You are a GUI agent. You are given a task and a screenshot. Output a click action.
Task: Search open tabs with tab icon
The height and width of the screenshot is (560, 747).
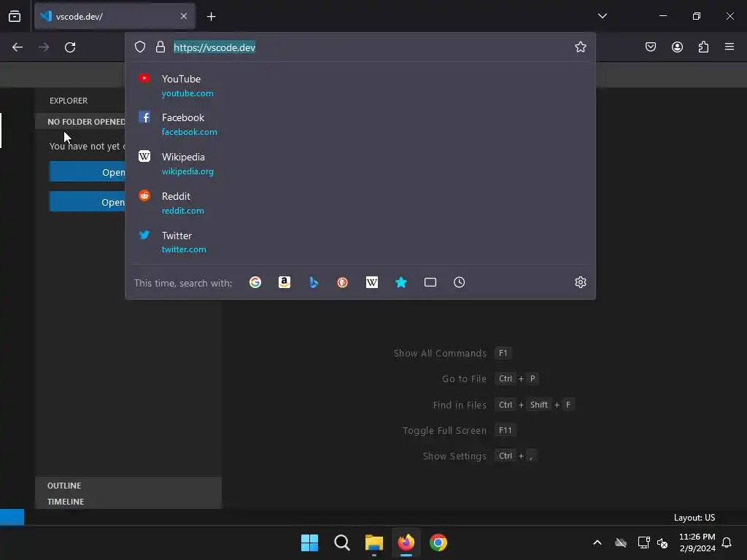(430, 282)
